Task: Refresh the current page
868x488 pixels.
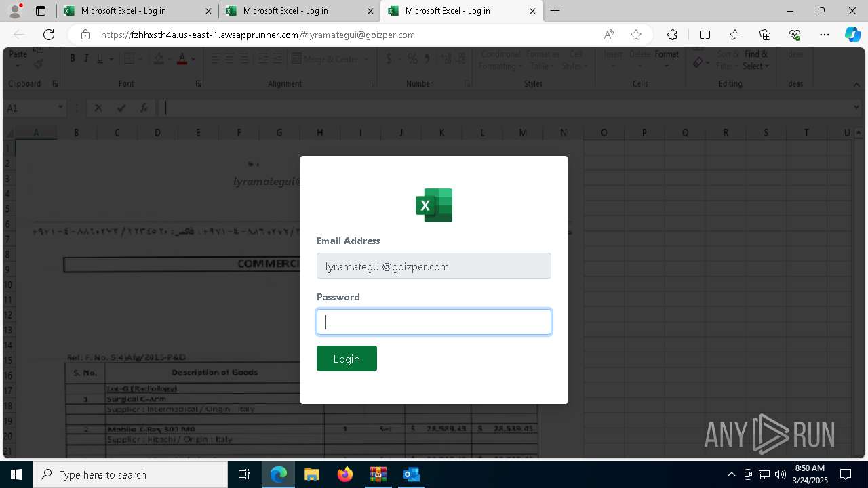Action: coord(49,35)
